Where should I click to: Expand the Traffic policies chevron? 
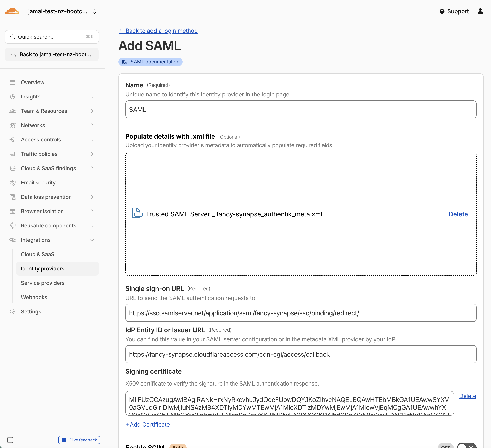click(x=92, y=154)
